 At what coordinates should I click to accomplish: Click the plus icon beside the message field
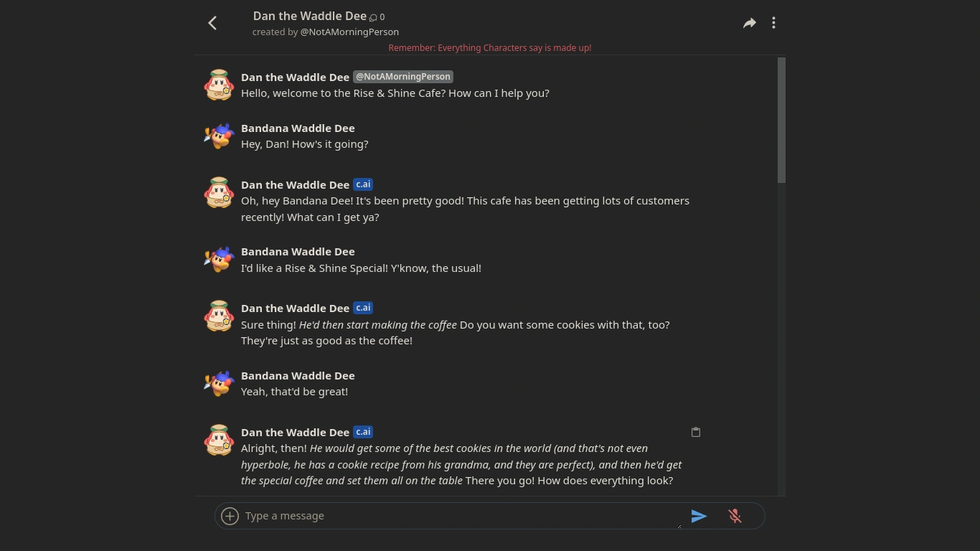click(x=230, y=516)
